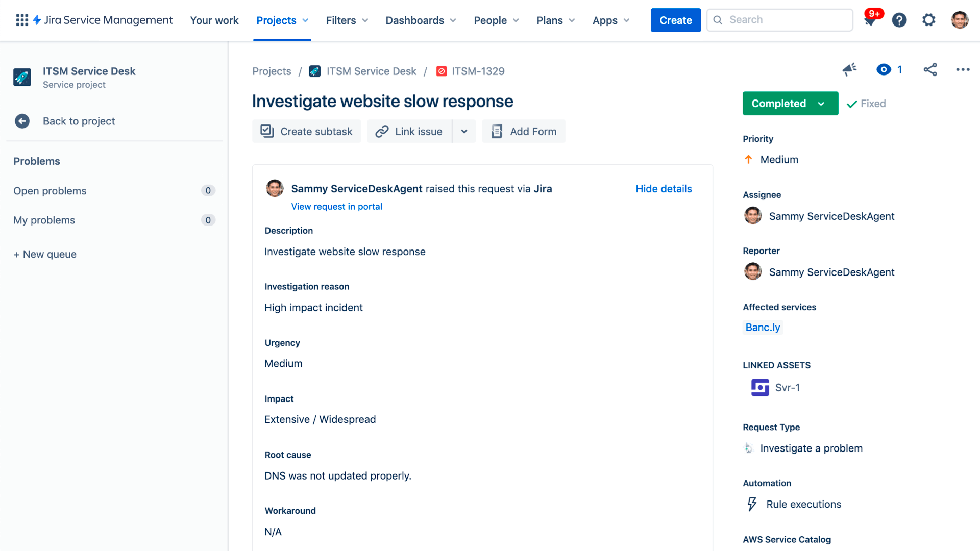Click the share icon for this issue
The width and height of the screenshot is (980, 551).
[930, 70]
